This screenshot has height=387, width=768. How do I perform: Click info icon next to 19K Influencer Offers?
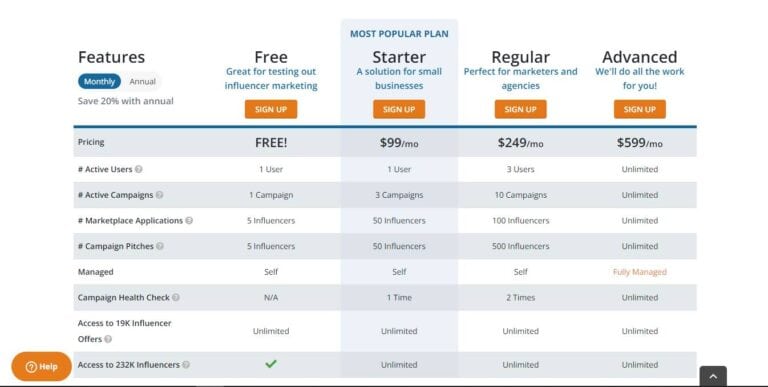108,339
